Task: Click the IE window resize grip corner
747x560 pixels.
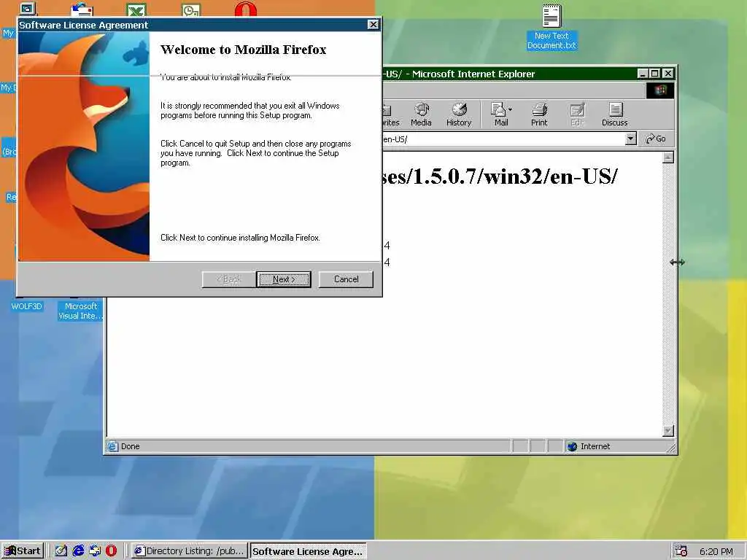Action: pyautogui.click(x=671, y=447)
